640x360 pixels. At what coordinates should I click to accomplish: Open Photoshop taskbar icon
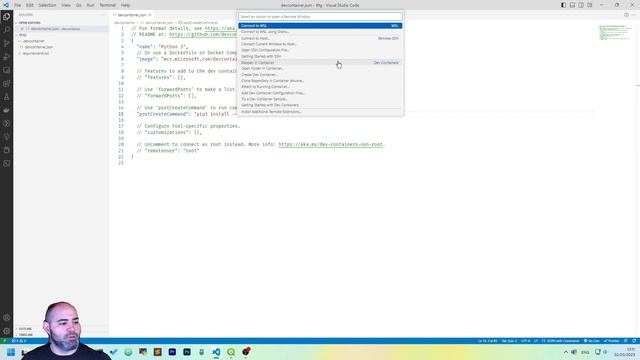coord(187,352)
